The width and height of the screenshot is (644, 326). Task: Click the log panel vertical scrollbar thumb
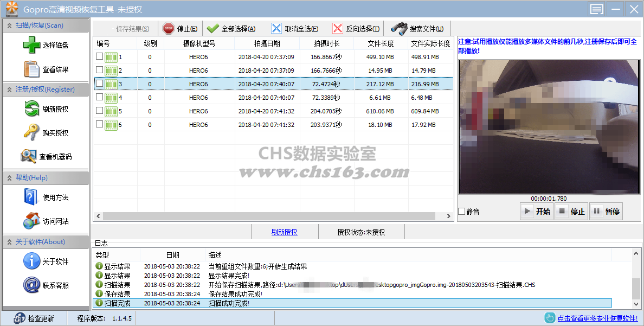[636, 289]
